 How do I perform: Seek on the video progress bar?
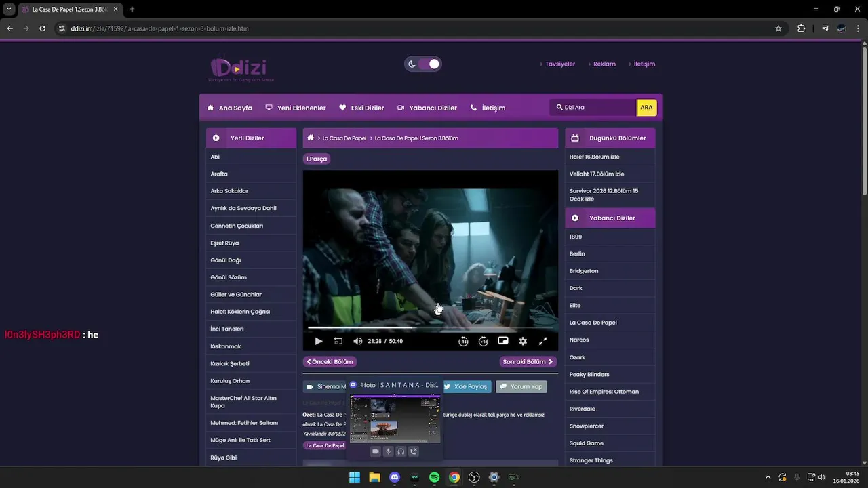click(x=431, y=328)
